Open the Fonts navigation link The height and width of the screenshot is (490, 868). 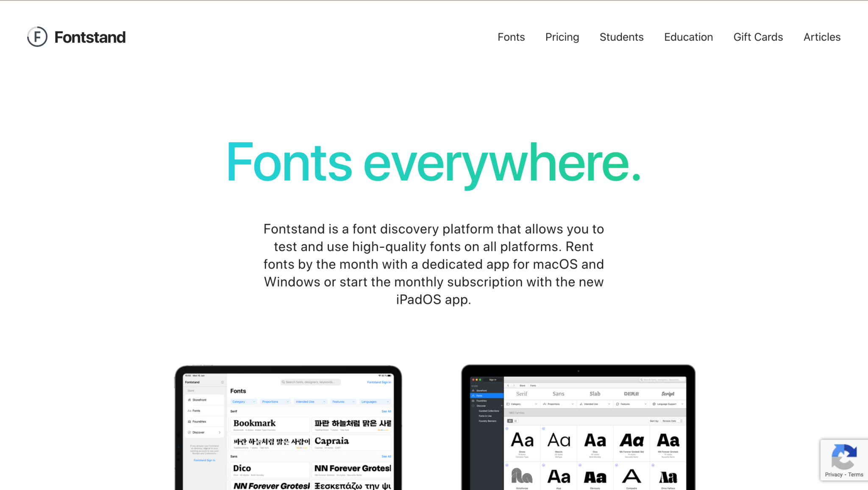(x=511, y=37)
